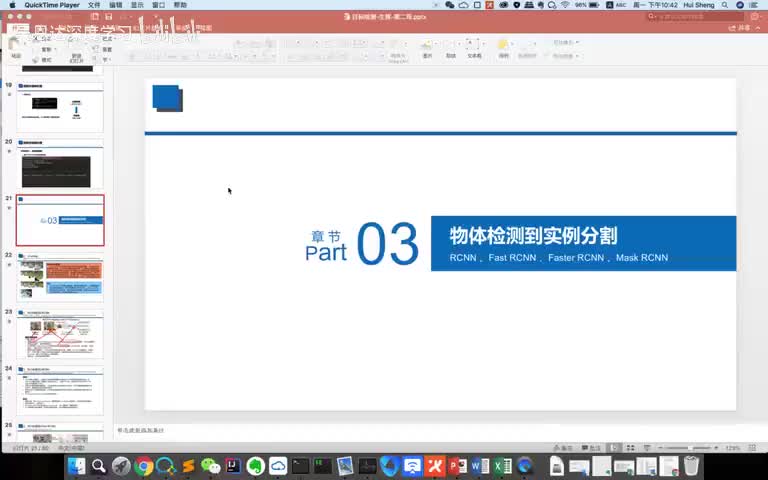768x480 pixels.
Task: Open WeChat status icon in menu bar
Action: 450,5
